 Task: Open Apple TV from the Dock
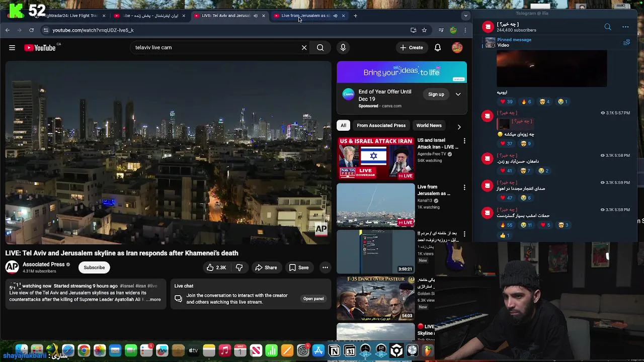tap(193, 350)
